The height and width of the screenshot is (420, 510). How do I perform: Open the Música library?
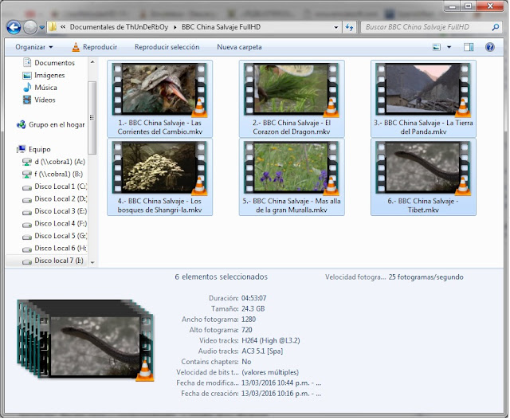tap(45, 88)
